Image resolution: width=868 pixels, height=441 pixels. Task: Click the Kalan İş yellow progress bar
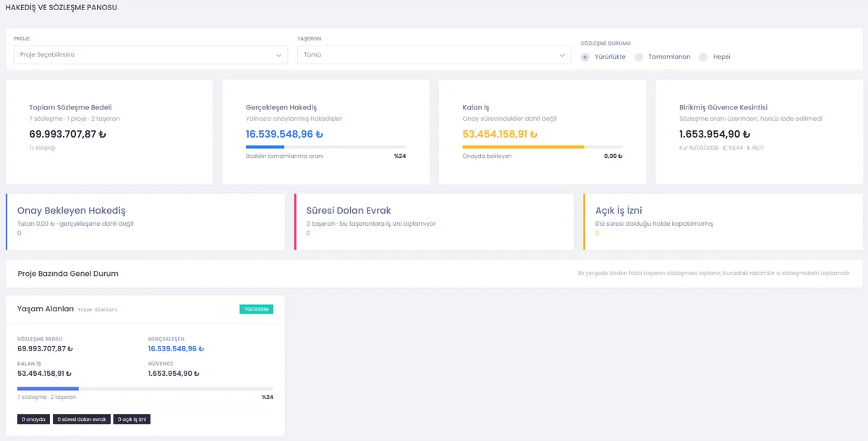(x=542, y=147)
